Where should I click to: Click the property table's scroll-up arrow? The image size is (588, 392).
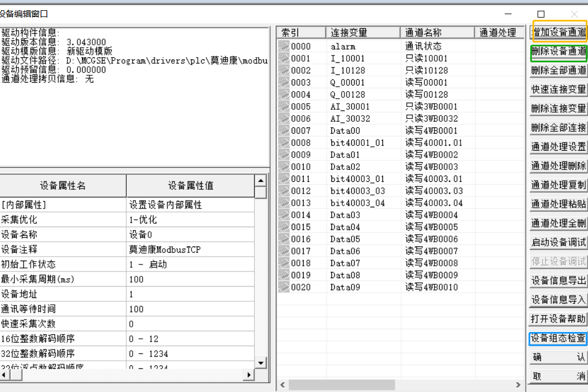(261, 181)
